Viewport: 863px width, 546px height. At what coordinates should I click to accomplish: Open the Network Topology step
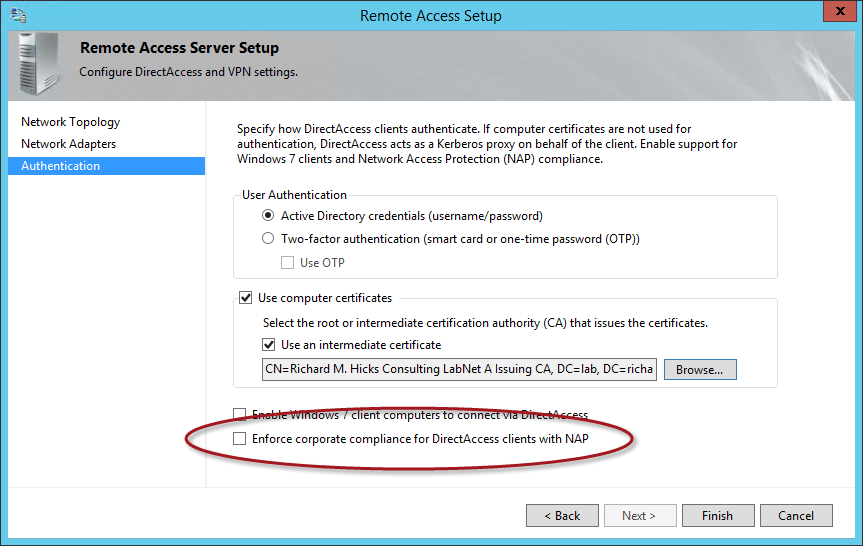[x=71, y=122]
